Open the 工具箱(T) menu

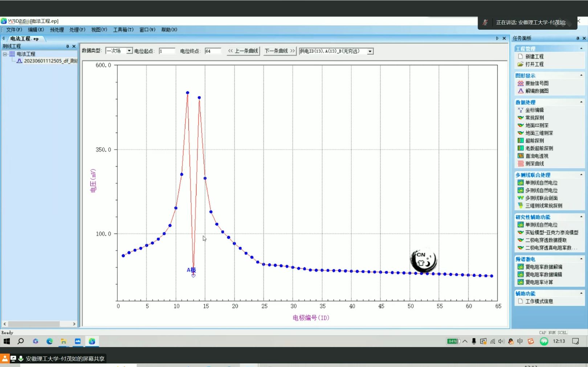[123, 30]
